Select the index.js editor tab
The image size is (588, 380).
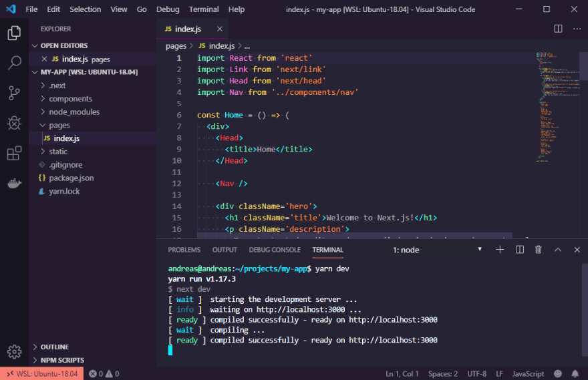(x=192, y=29)
